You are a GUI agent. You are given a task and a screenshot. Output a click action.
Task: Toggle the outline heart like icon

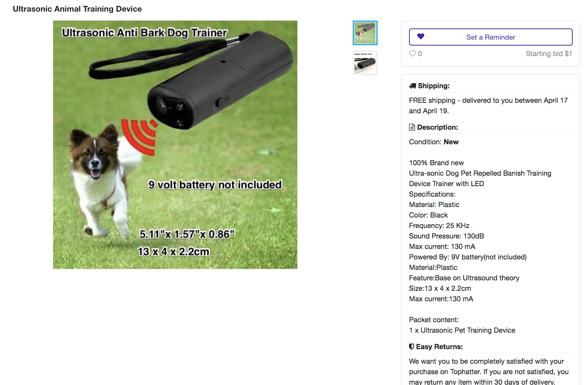[412, 53]
